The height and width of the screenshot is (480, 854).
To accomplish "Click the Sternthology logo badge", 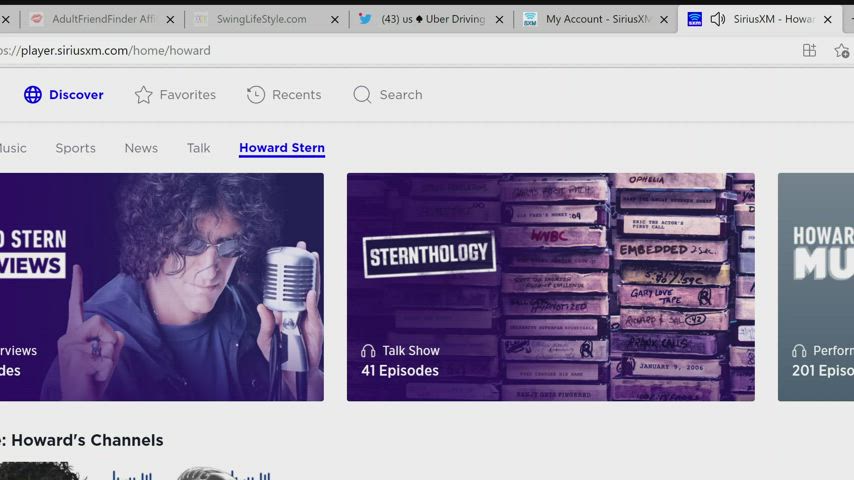I will click(429, 254).
